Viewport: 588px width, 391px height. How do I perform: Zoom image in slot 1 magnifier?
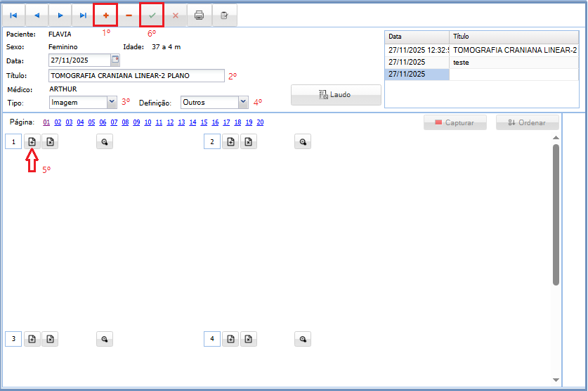click(105, 142)
